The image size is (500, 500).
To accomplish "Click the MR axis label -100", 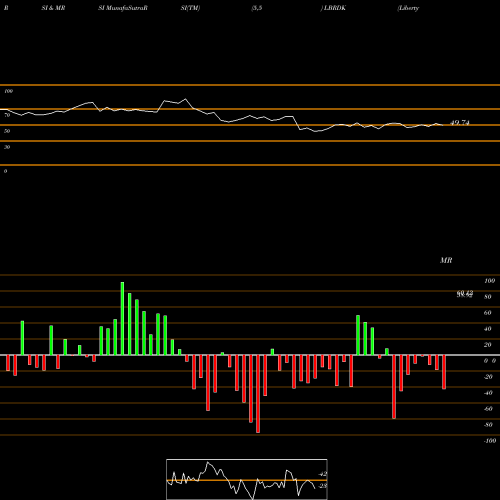I will tap(489, 441).
